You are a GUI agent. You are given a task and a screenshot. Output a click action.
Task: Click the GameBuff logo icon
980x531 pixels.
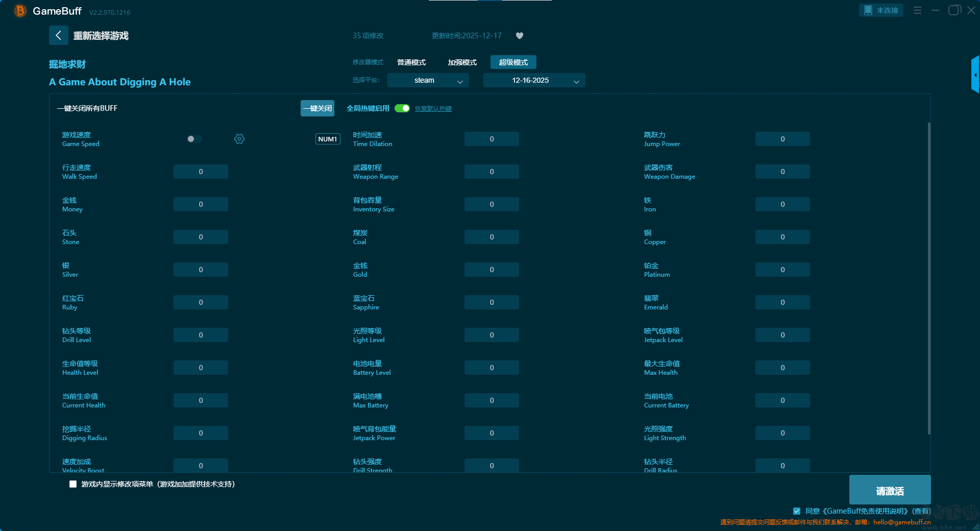point(20,11)
